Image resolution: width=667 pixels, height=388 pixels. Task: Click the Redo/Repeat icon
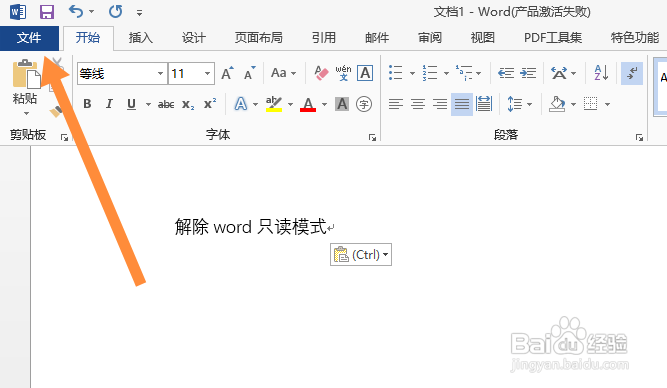tap(115, 11)
